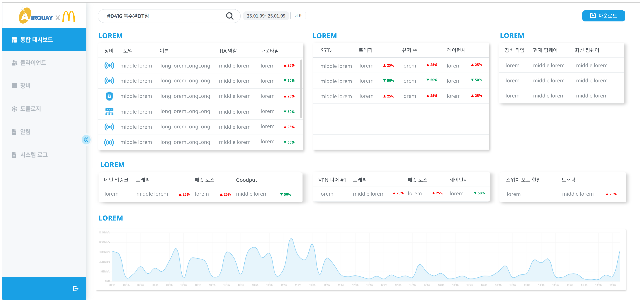Screen dimensions: 644x306
Task: Click the network switch device icon
Action: pyautogui.click(x=109, y=112)
